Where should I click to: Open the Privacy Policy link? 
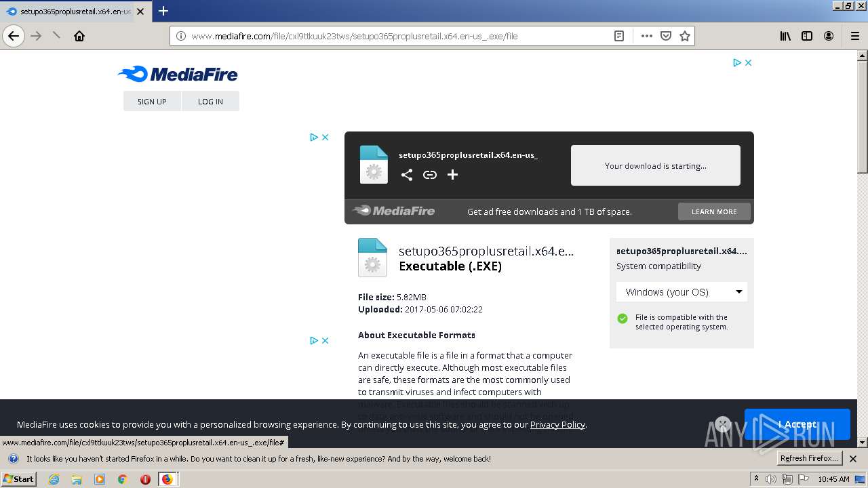coord(557,424)
